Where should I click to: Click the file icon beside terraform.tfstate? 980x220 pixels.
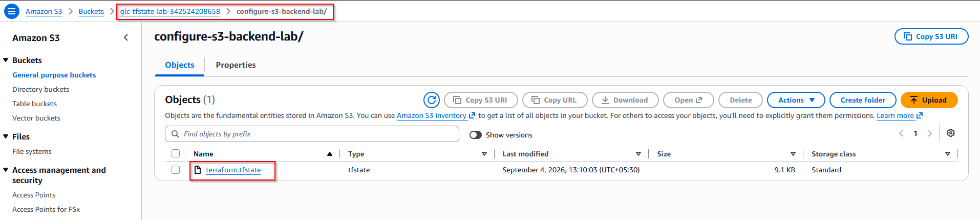pos(198,170)
